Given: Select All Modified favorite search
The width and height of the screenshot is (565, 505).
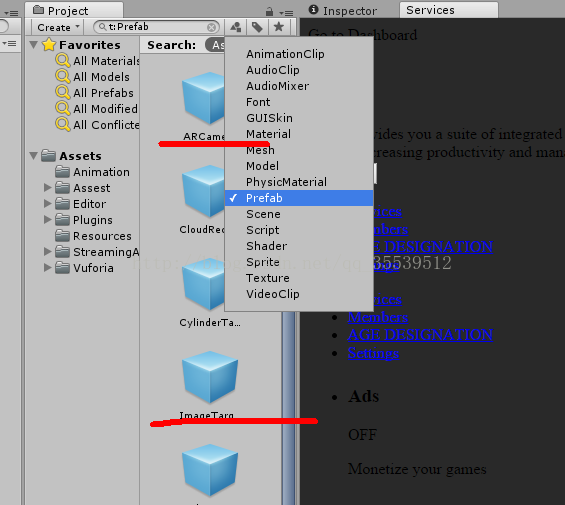Looking at the screenshot, I should (97, 108).
